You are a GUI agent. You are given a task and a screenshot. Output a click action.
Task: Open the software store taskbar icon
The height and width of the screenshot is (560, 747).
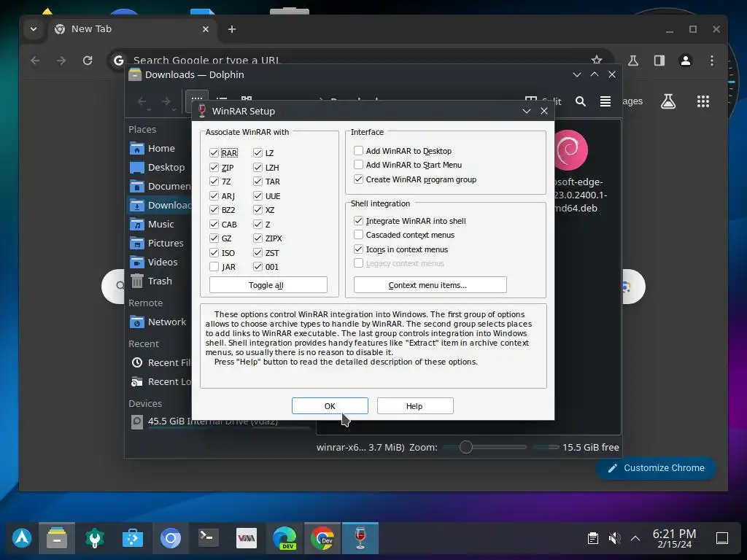tap(133, 538)
